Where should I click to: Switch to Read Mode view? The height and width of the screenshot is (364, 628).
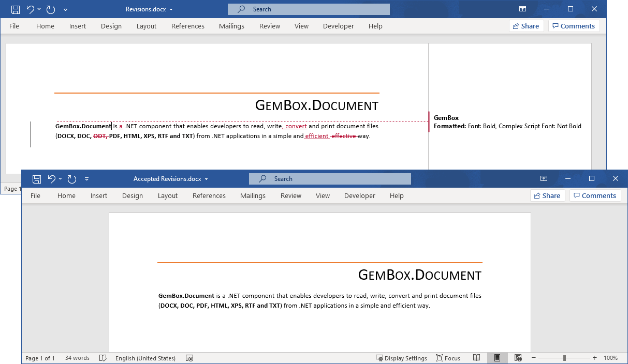tap(477, 358)
